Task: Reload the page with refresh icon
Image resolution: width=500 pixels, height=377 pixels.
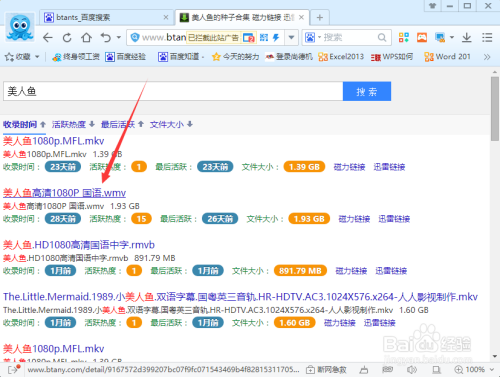Action: pos(67,37)
